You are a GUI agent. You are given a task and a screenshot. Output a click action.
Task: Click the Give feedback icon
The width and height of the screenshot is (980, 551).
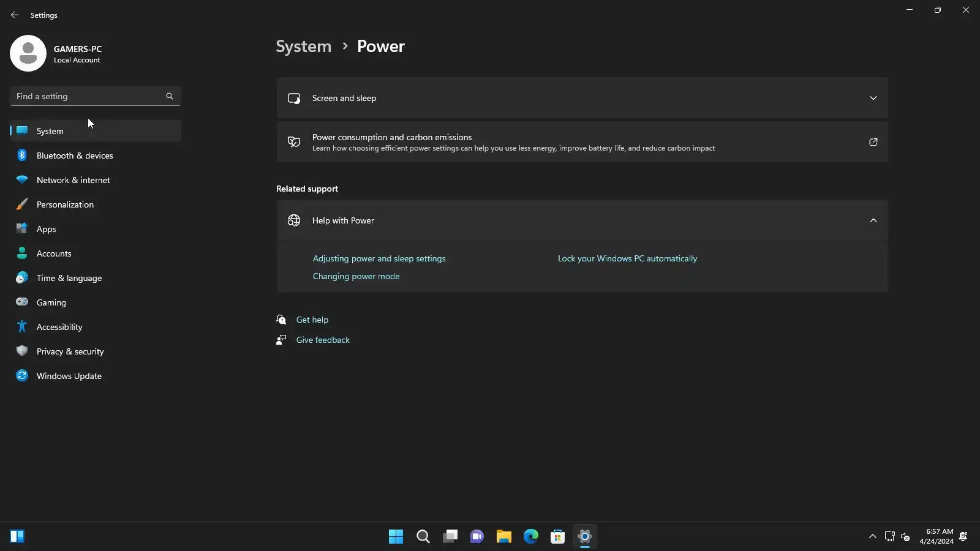[x=281, y=340]
